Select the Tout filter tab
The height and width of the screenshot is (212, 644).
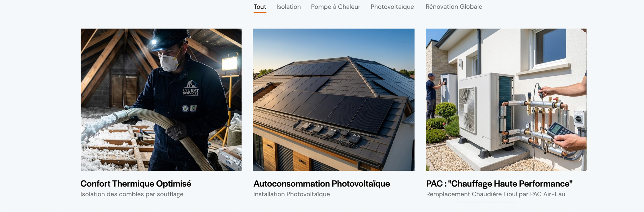[x=260, y=7]
